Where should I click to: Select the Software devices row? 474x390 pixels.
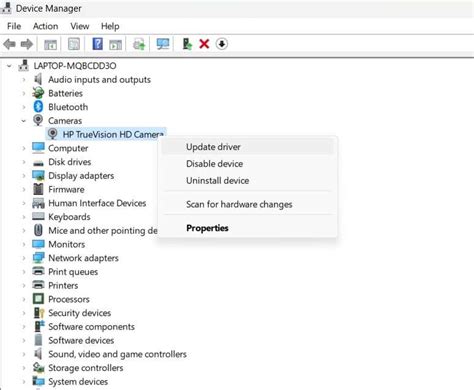[x=81, y=340]
